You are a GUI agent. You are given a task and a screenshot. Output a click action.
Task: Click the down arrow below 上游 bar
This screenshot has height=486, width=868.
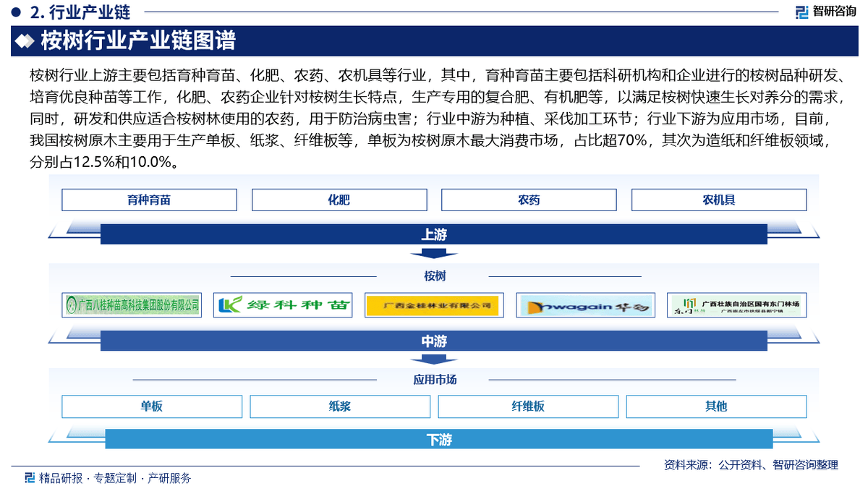tap(433, 253)
